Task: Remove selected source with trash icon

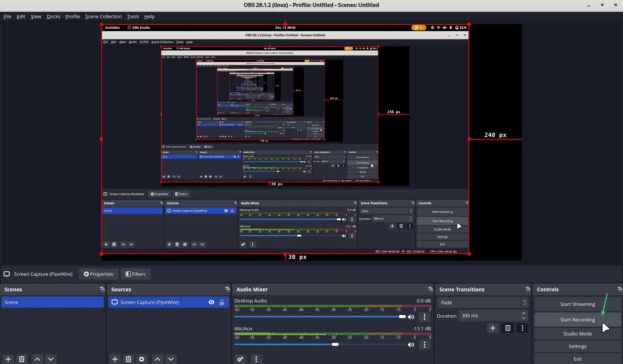Action: click(128, 359)
